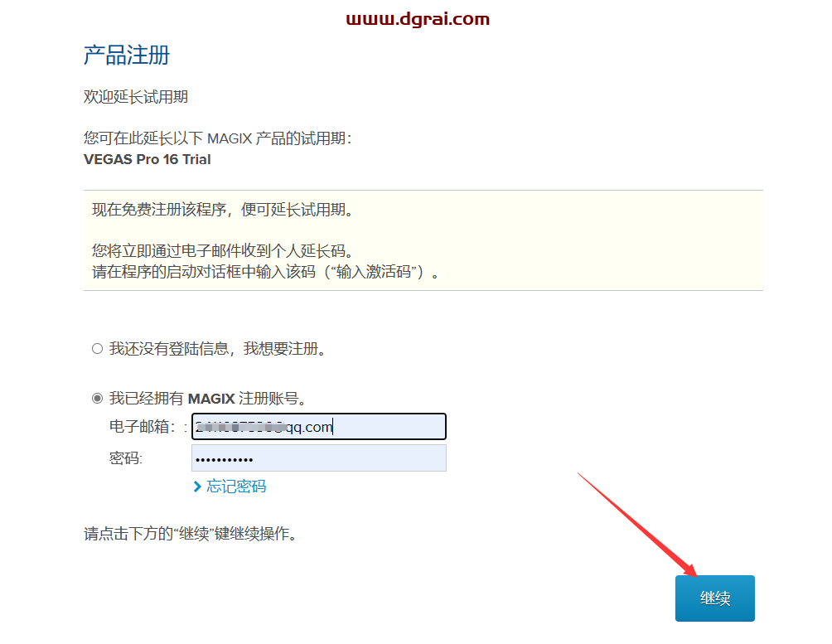
Task: Click the '请点击下方的继续键继续操作' instruction text
Action: [190, 534]
